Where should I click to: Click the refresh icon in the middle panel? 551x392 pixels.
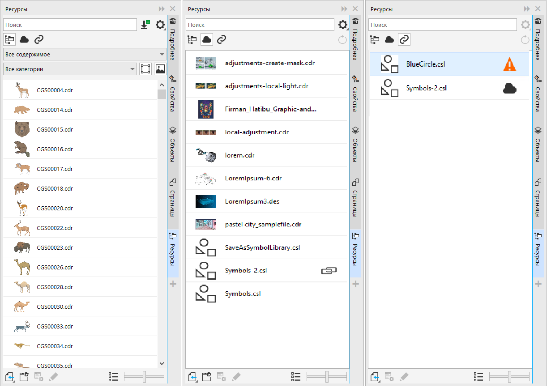click(342, 40)
